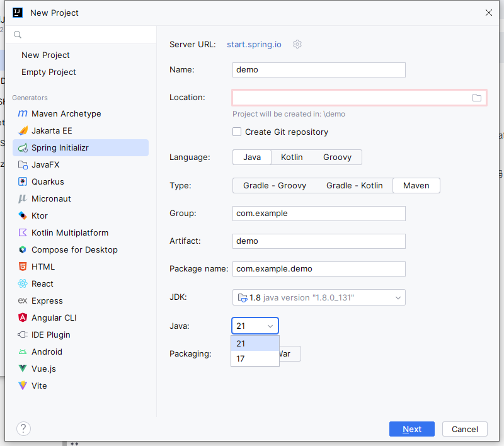
Task: Select Maven Archetype generator
Action: click(81, 114)
